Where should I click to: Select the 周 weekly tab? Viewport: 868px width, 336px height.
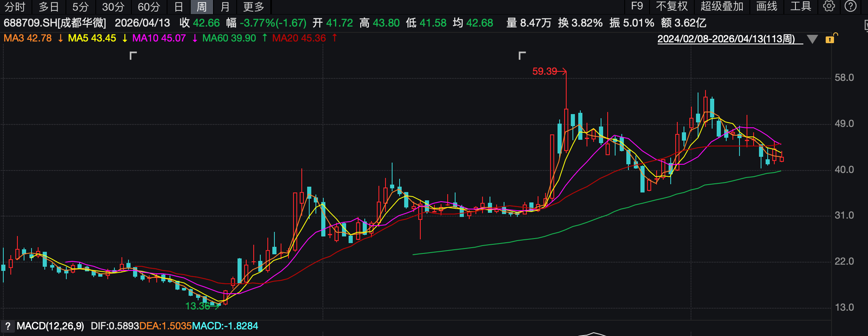[x=201, y=7]
